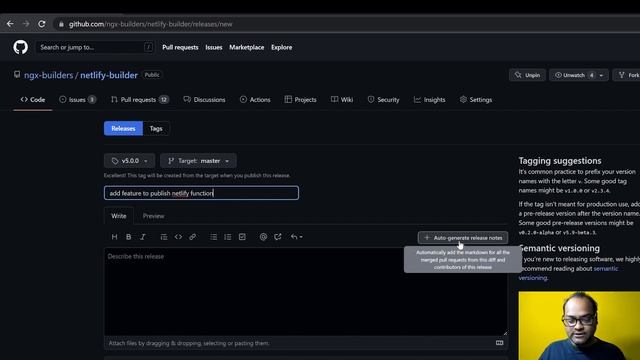The width and height of the screenshot is (640, 360).
Task: Click the Tagging suggestions heading
Action: tap(560, 161)
